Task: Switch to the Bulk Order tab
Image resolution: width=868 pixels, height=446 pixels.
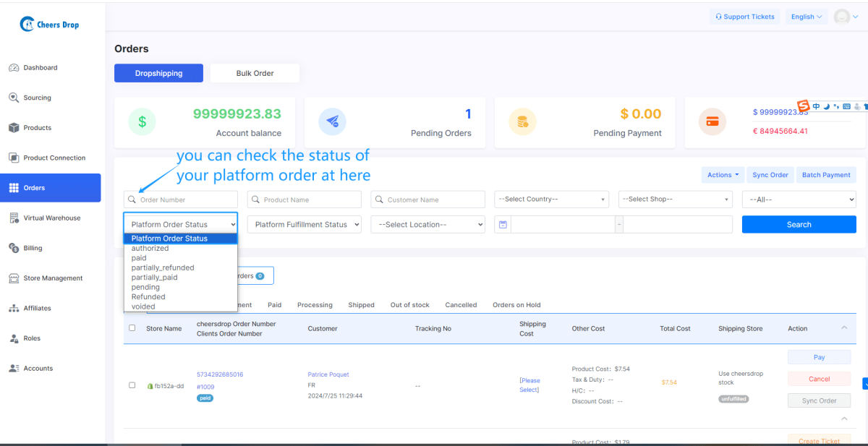Action: pyautogui.click(x=255, y=73)
